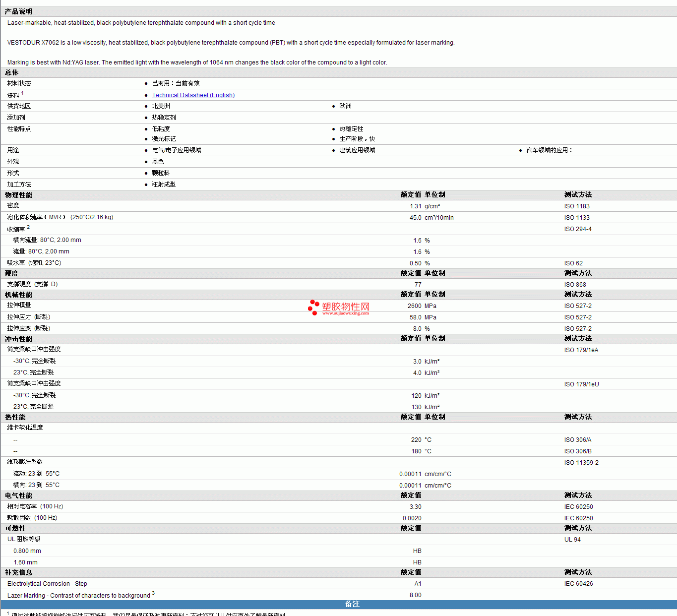Viewport: 677px width, 616px height.
Task: Select the hardness value '77'
Action: coord(418,285)
